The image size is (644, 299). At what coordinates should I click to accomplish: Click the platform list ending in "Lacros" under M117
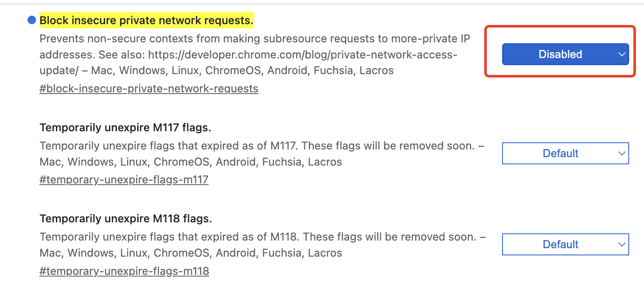191,162
